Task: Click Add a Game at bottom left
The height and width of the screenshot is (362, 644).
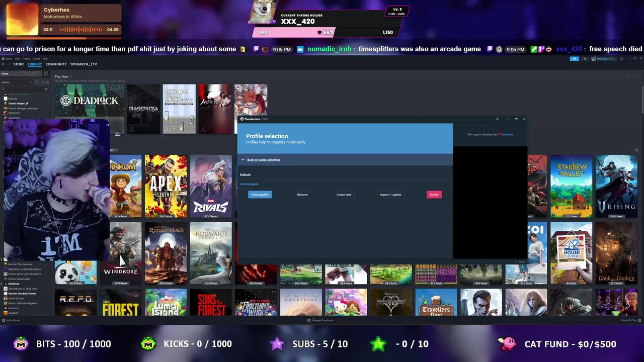Action: click(x=11, y=320)
